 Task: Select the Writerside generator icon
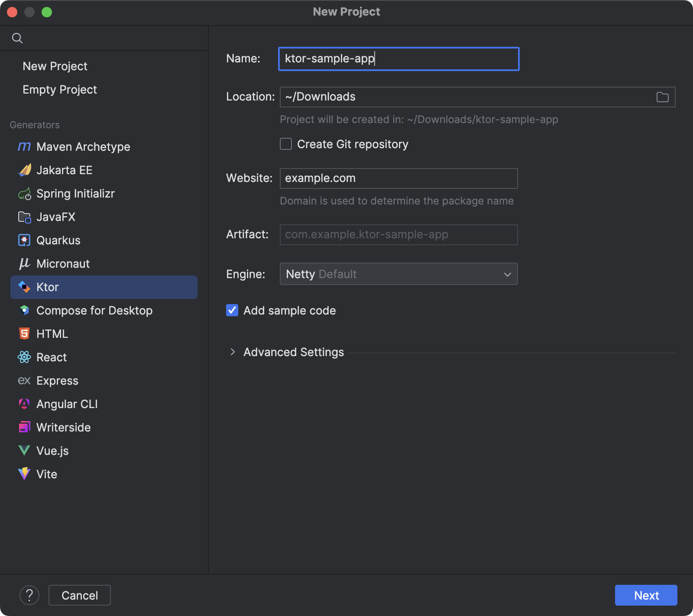click(24, 428)
